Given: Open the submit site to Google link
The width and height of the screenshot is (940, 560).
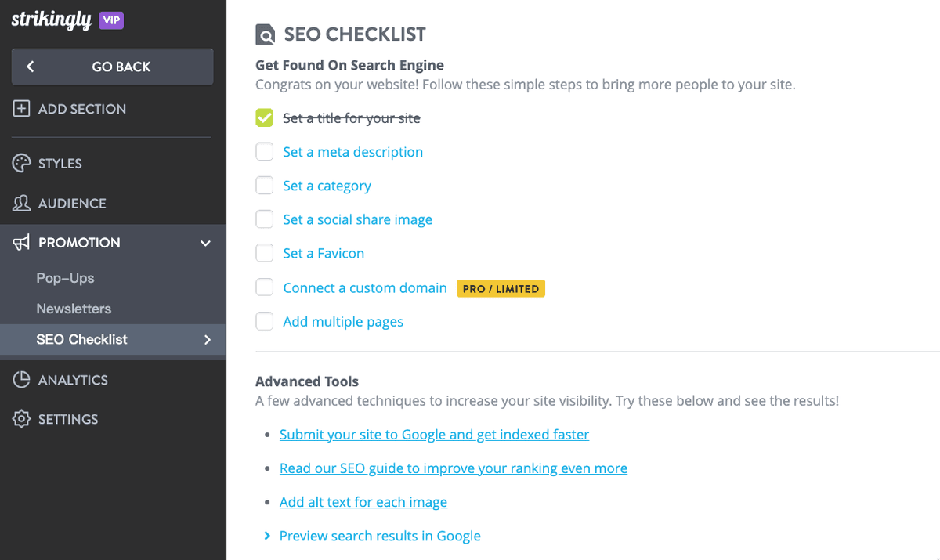Looking at the screenshot, I should pos(434,434).
